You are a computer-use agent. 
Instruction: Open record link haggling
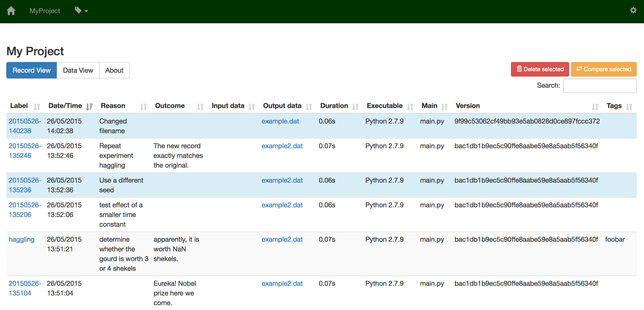coord(22,239)
